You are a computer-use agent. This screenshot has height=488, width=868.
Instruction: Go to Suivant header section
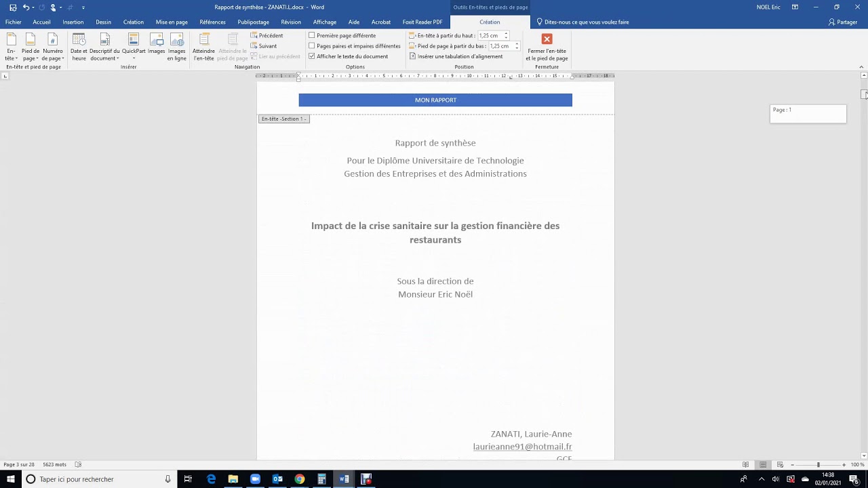263,46
